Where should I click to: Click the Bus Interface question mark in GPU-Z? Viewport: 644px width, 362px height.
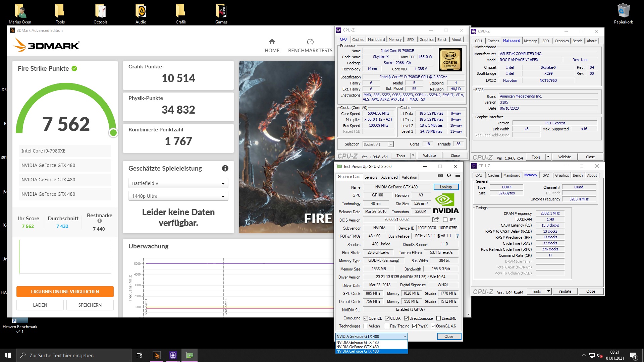457,236
